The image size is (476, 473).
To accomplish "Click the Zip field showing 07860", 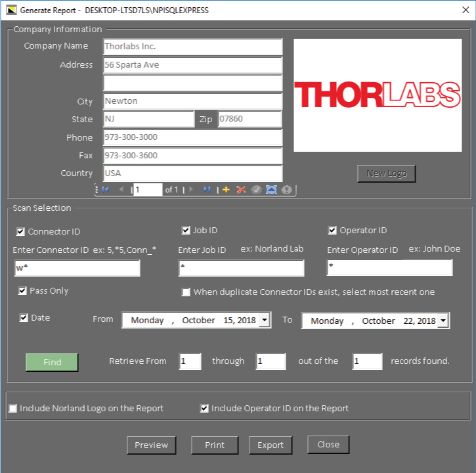I will (x=250, y=119).
